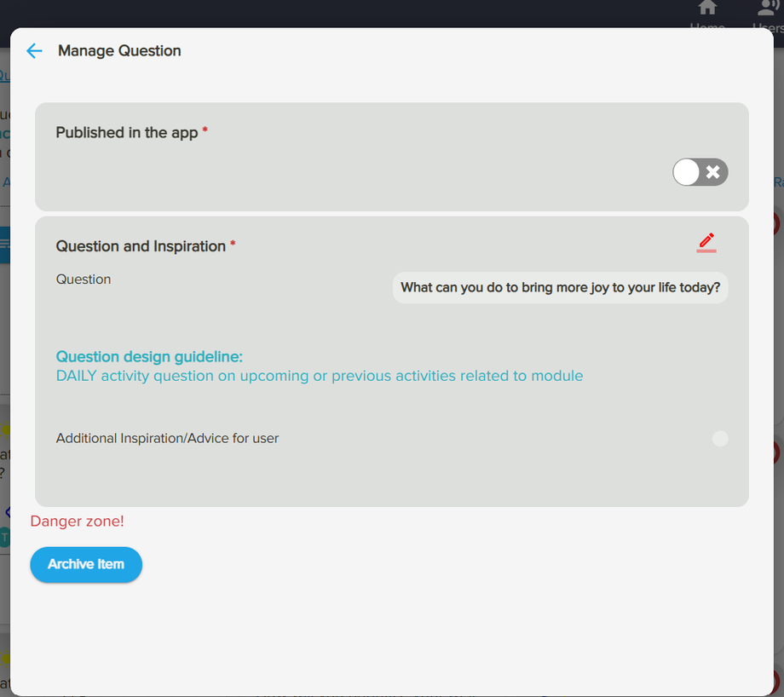Slide the publish switch knob to on
The width and height of the screenshot is (784, 697).
point(687,172)
